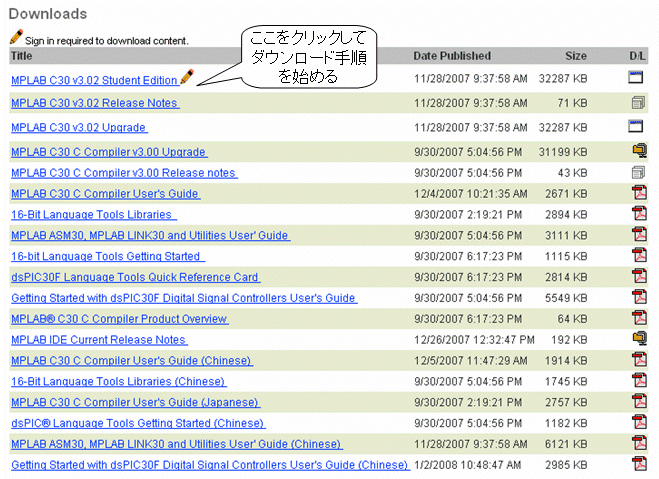Click the PDF icon for C Compiler User's Guide (Chinese)
The width and height of the screenshot is (659, 479).
640,359
